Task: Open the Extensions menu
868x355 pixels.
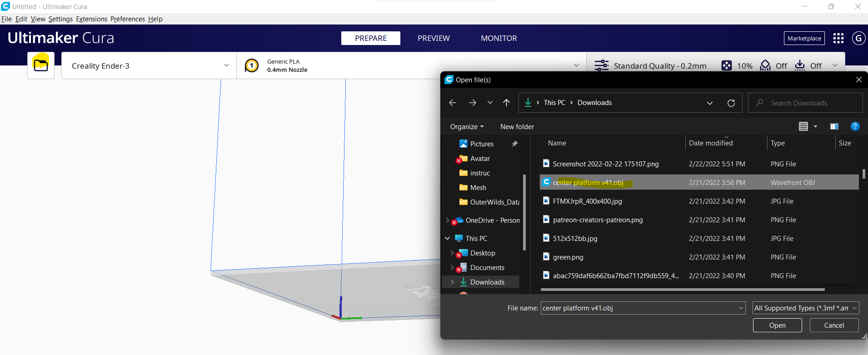Action: pos(91,19)
